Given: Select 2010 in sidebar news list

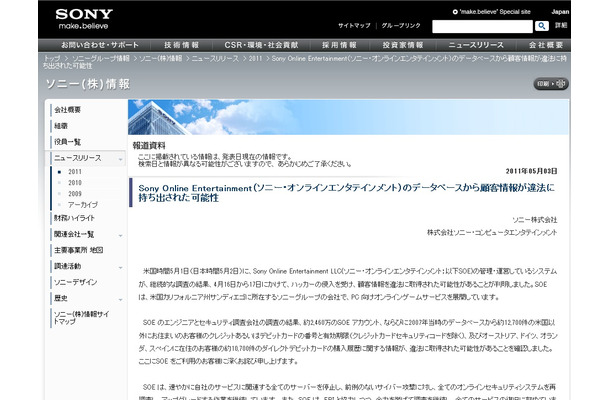Looking at the screenshot, I should click(x=75, y=182).
